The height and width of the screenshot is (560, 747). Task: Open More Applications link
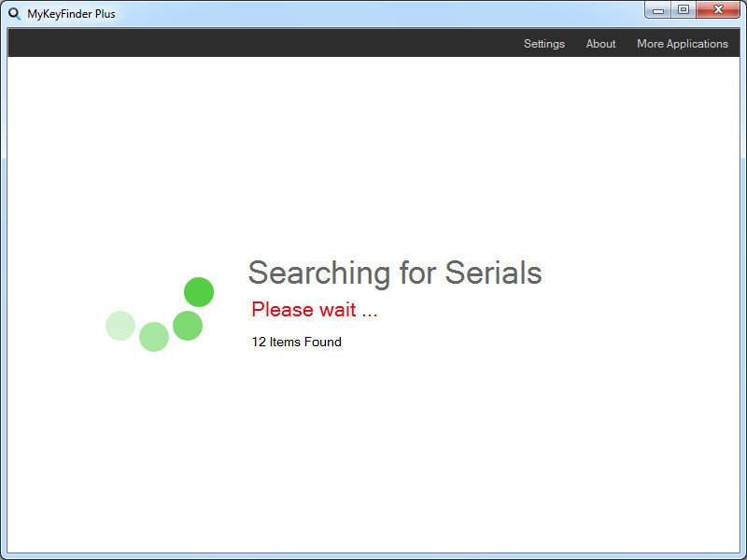click(683, 44)
